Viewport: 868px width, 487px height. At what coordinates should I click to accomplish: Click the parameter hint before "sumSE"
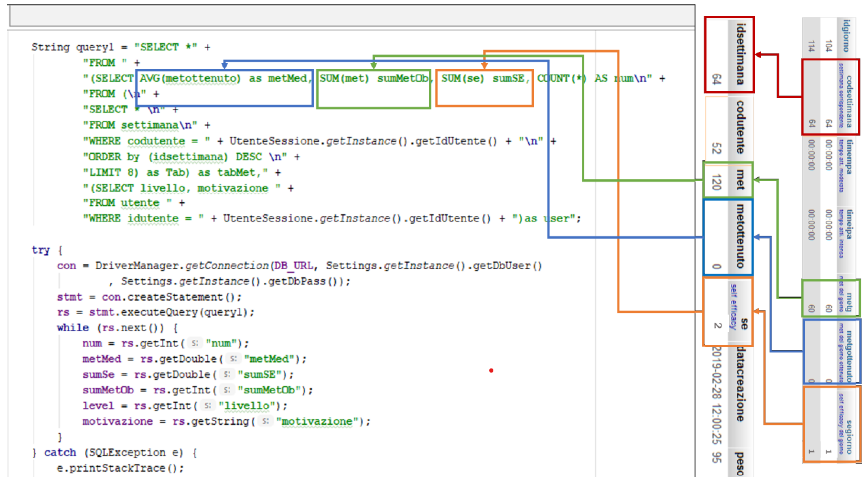[227, 374]
